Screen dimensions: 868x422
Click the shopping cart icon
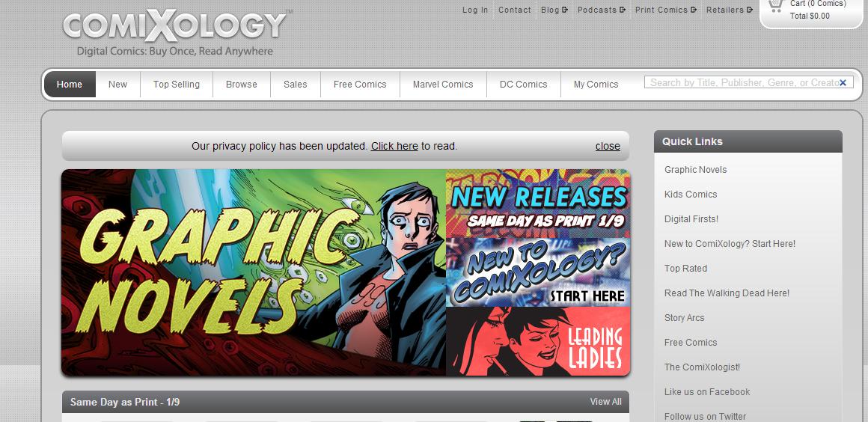(x=775, y=6)
